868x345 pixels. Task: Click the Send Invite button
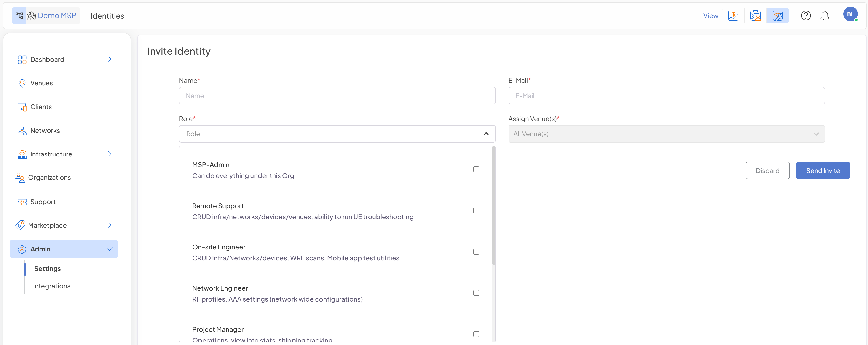click(822, 170)
